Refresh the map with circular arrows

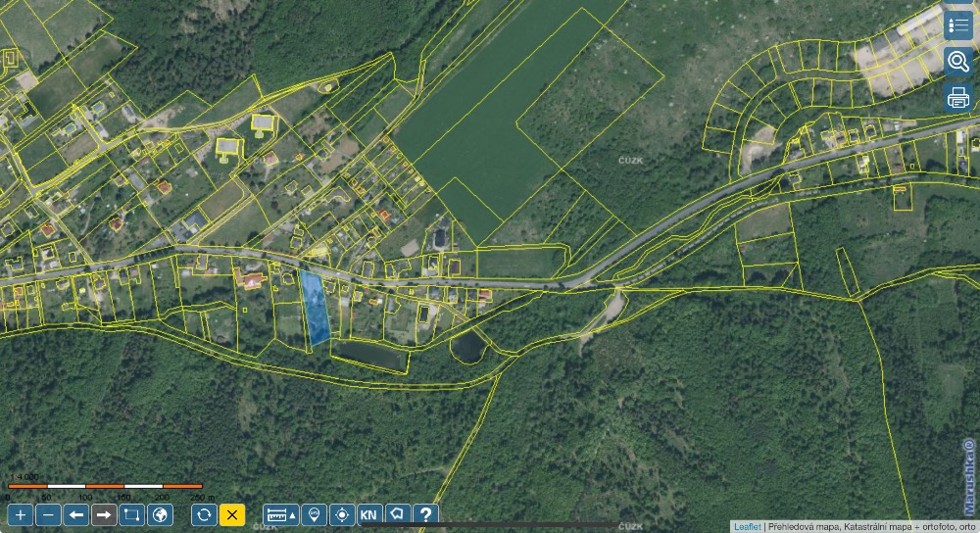tap(204, 515)
